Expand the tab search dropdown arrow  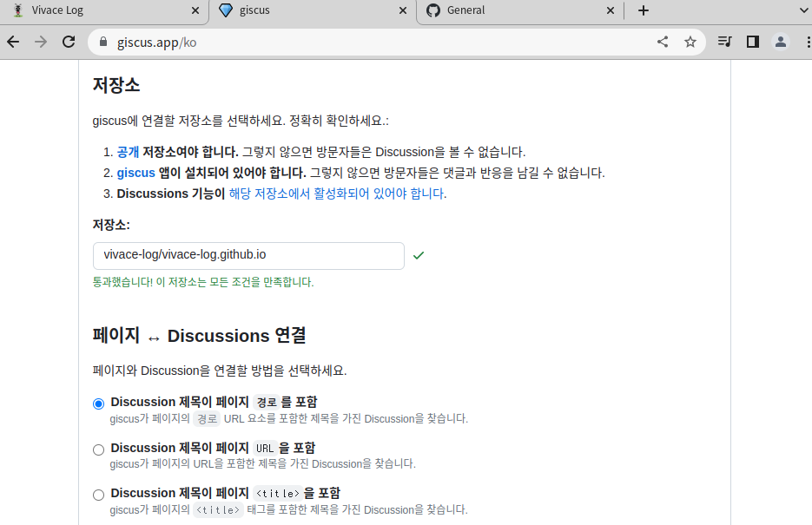coord(804,10)
